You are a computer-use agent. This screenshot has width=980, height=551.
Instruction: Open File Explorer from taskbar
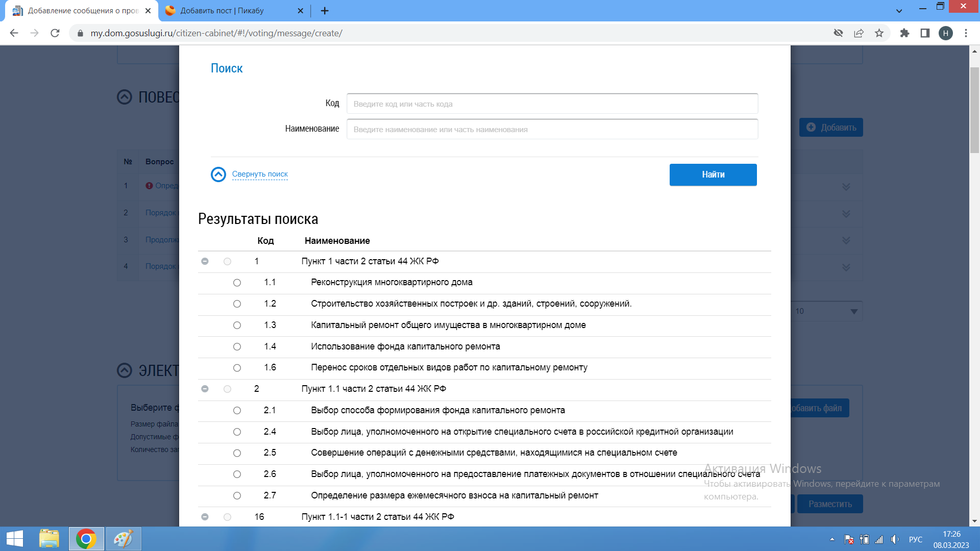pos(50,539)
